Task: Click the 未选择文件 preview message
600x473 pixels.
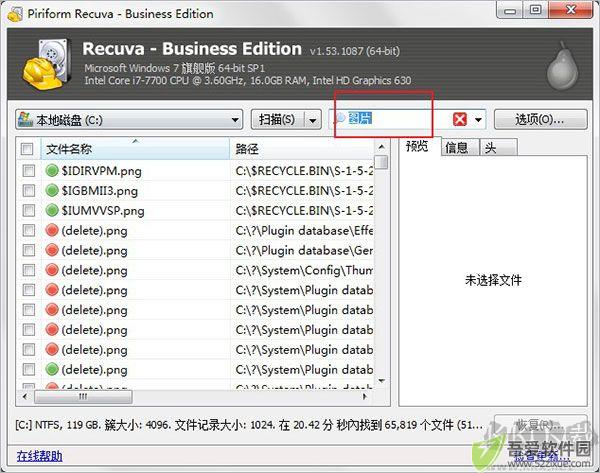Action: tap(493, 280)
